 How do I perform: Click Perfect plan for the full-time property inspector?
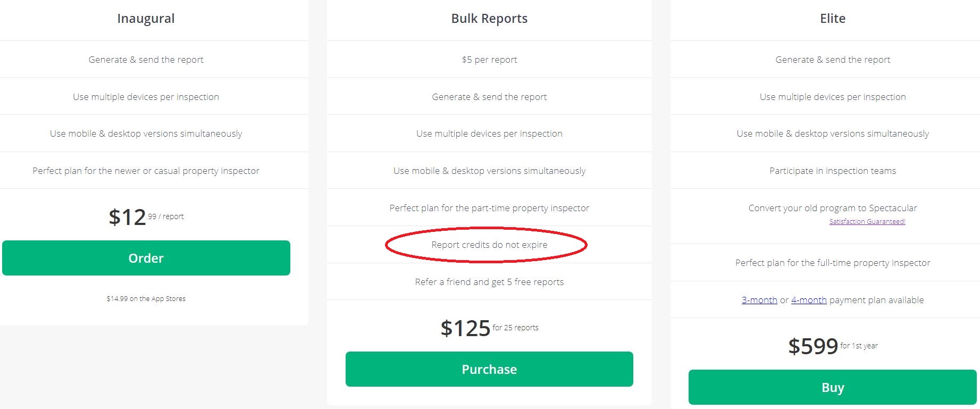[x=832, y=263]
